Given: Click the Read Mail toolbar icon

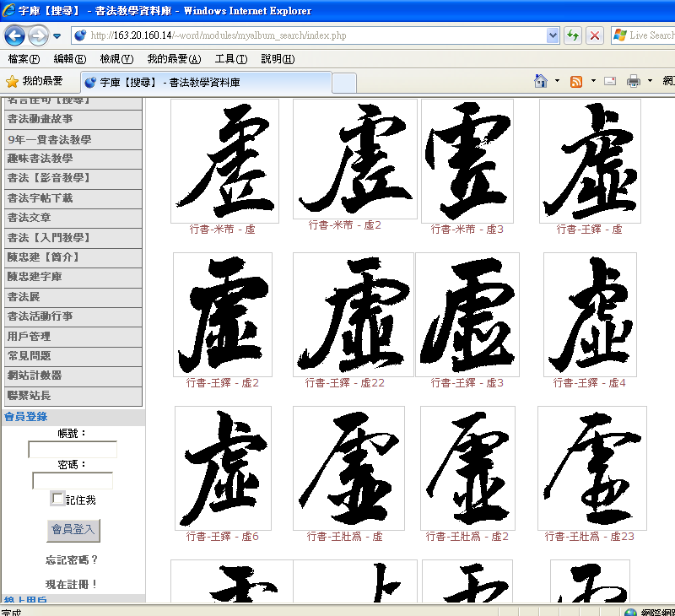Looking at the screenshot, I should coord(610,81).
